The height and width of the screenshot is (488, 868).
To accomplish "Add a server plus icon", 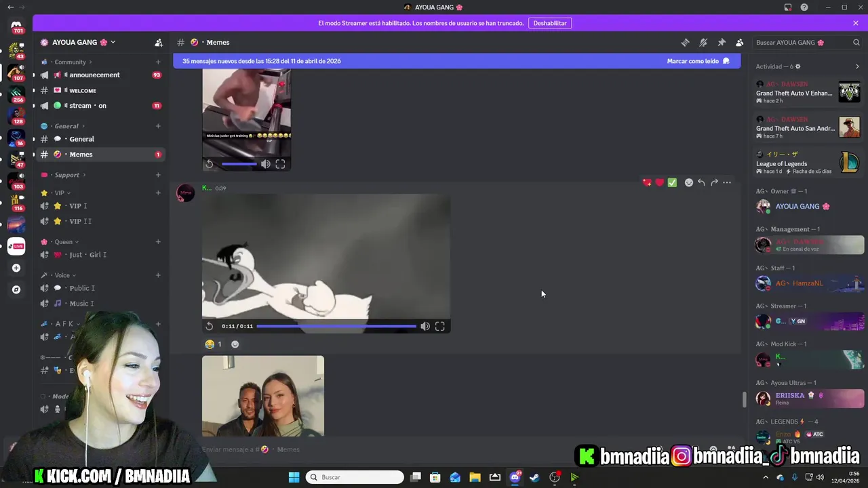I will point(16,268).
